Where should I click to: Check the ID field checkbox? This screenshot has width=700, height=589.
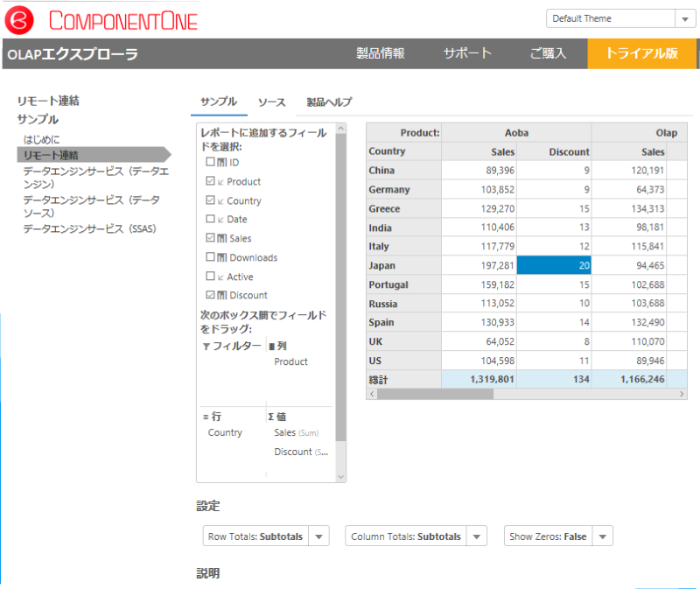[210, 162]
